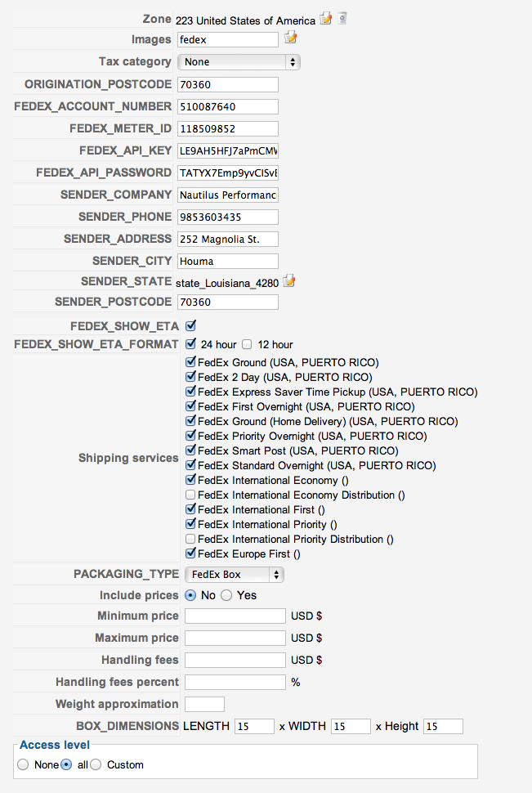Screen dimensions: 532x793
Task: Uncheck the 24 hour format checkbox
Action: click(x=190, y=344)
